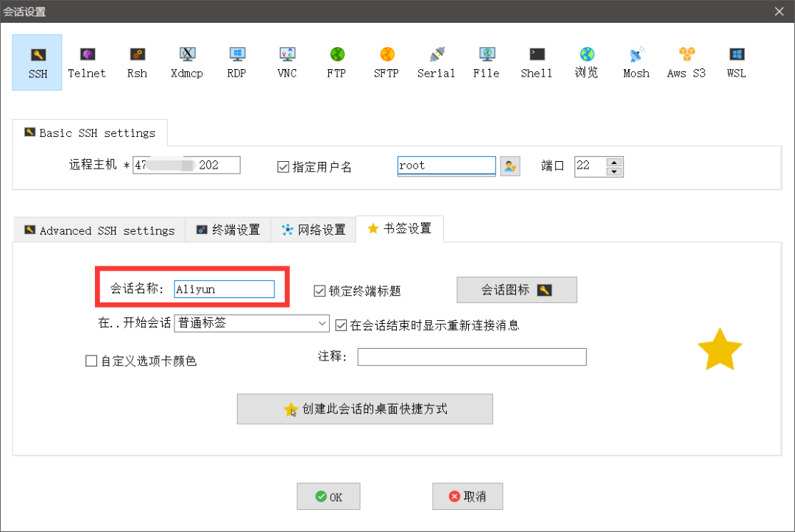This screenshot has height=532, width=795.
Task: Select the SSH session type icon
Action: point(37,62)
